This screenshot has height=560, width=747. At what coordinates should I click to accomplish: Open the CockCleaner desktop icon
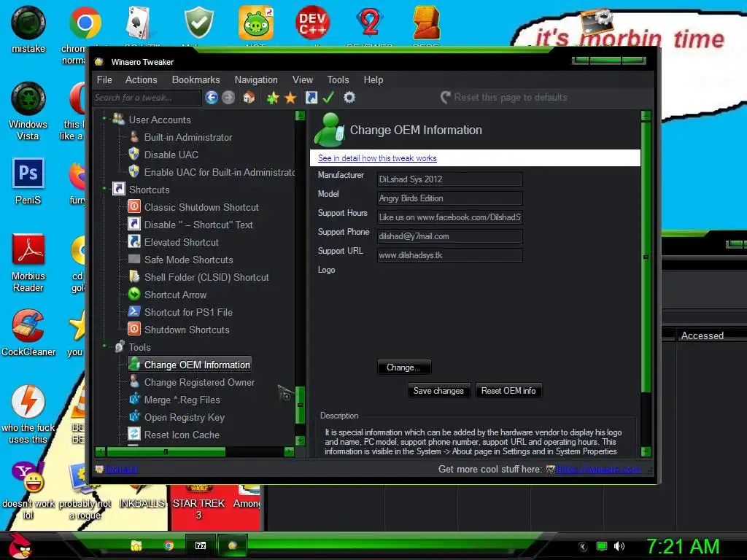point(28,332)
